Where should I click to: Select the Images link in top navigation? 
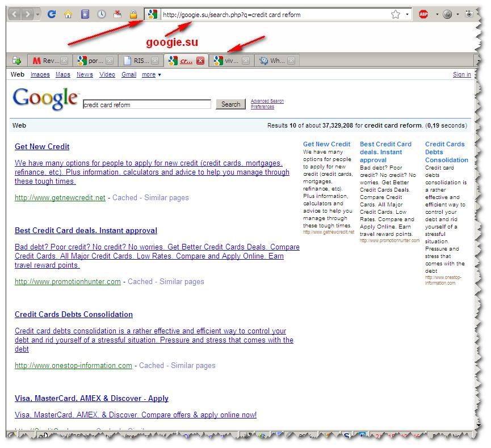point(40,74)
